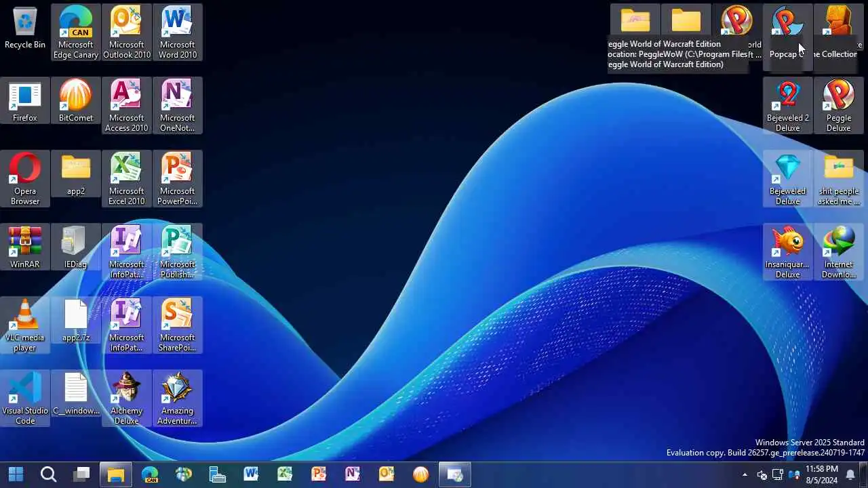The image size is (868, 488).
Task: Open PowerPoint from the taskbar
Action: pos(319,474)
